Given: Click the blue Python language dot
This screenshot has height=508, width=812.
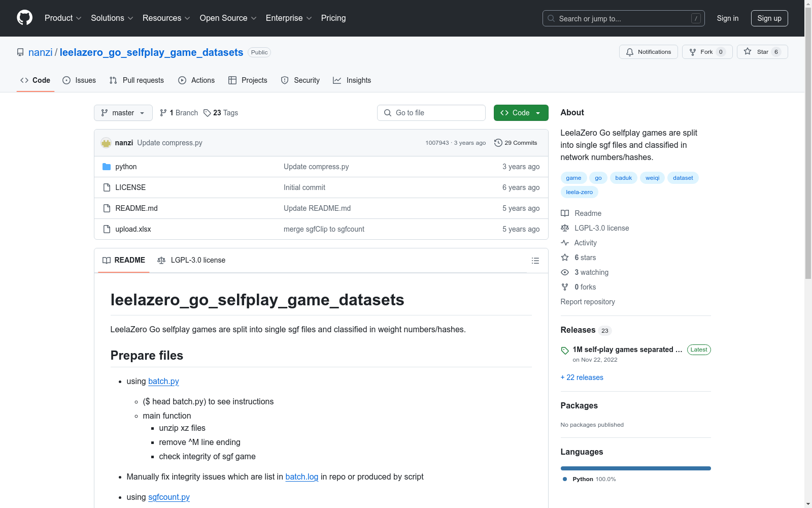Looking at the screenshot, I should tap(565, 479).
